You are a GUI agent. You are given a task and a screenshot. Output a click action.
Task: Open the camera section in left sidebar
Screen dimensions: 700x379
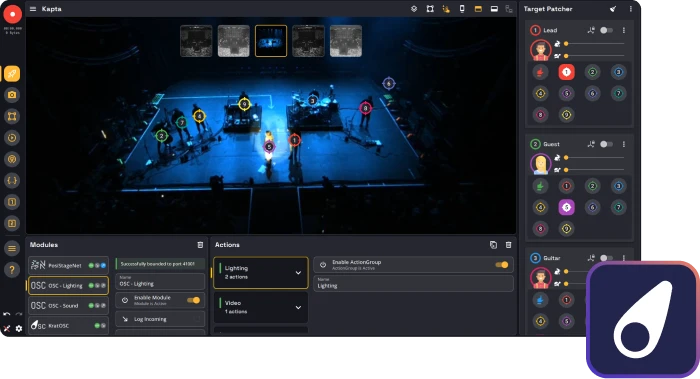[12, 95]
